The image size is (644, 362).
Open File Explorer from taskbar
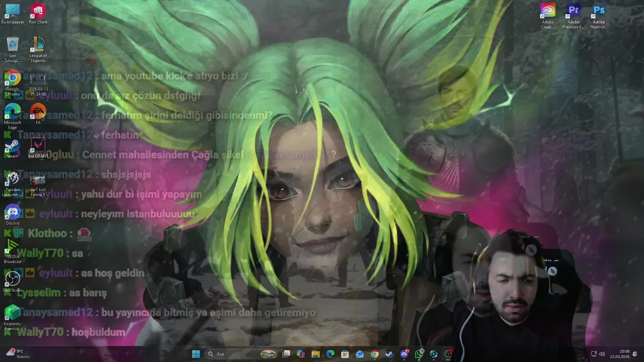315,354
